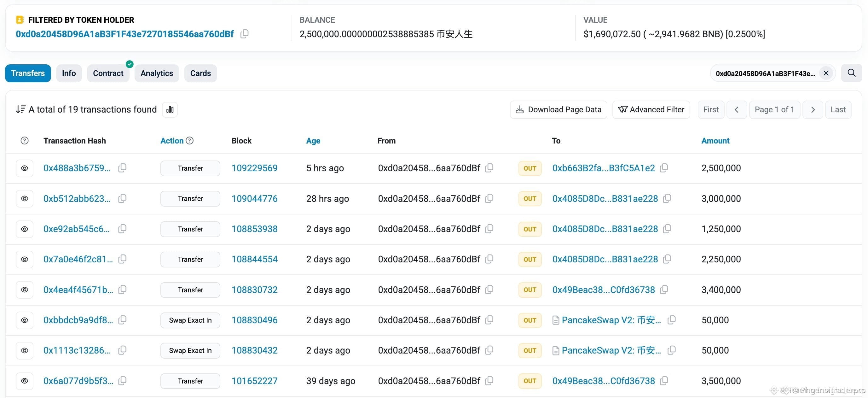This screenshot has width=868, height=398.
Task: Go to next page with right chevron
Action: pos(813,109)
